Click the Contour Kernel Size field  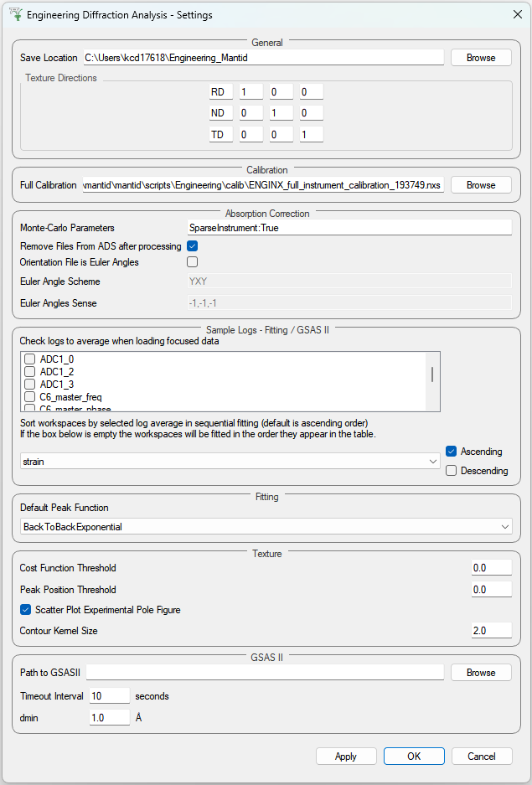click(x=491, y=631)
